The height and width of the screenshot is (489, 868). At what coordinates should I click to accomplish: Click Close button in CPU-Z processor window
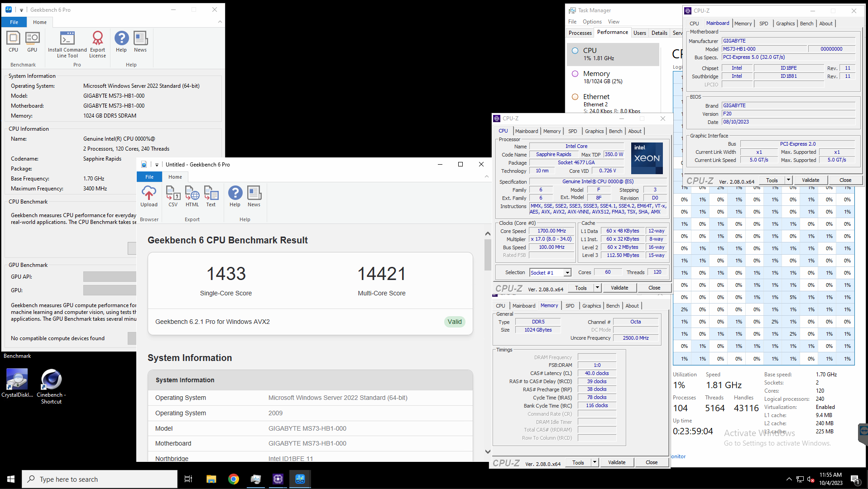(654, 288)
